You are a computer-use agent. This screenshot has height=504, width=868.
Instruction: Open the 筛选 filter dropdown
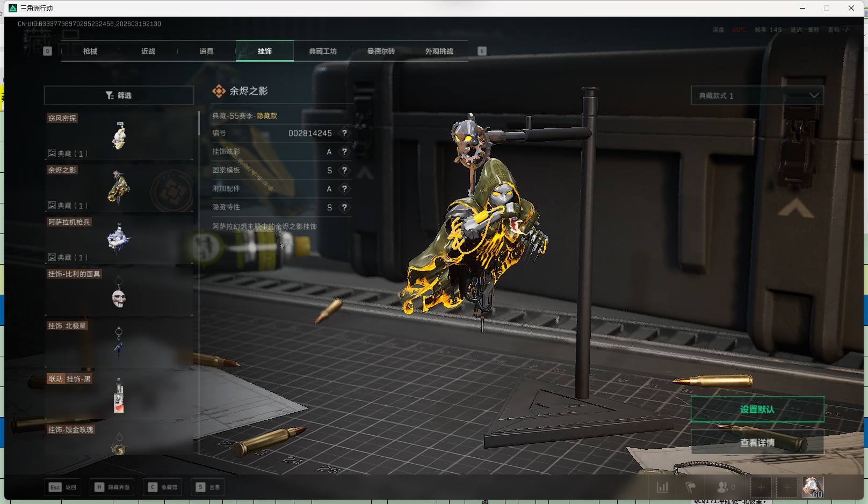[x=119, y=96]
